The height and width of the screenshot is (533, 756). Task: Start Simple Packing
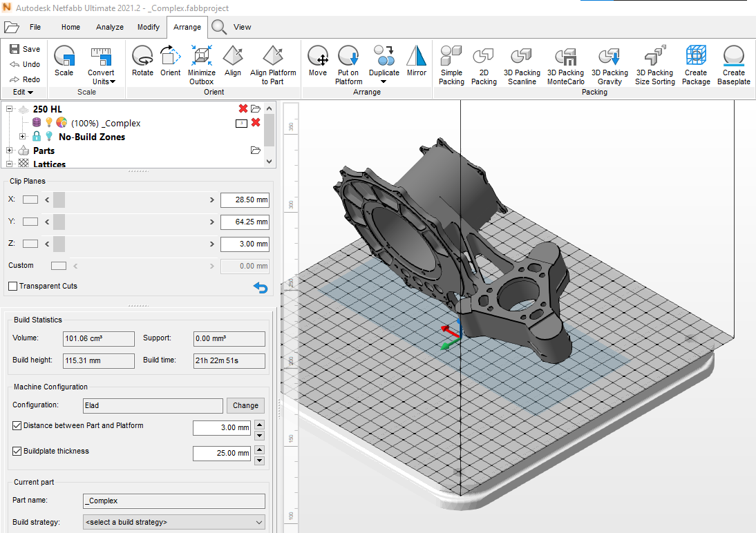(x=451, y=66)
